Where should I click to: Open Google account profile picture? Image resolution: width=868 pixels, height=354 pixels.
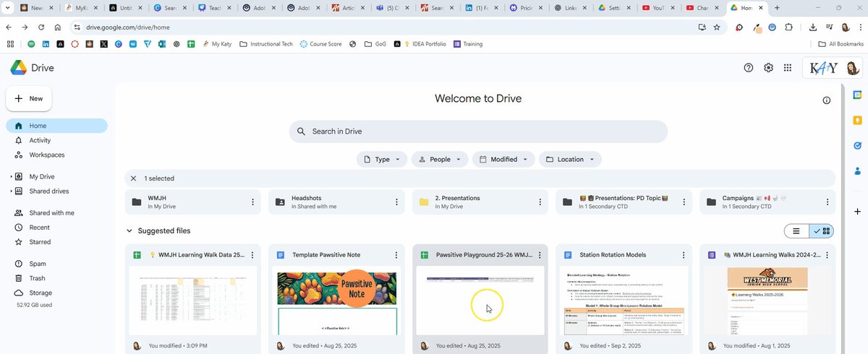click(x=853, y=68)
